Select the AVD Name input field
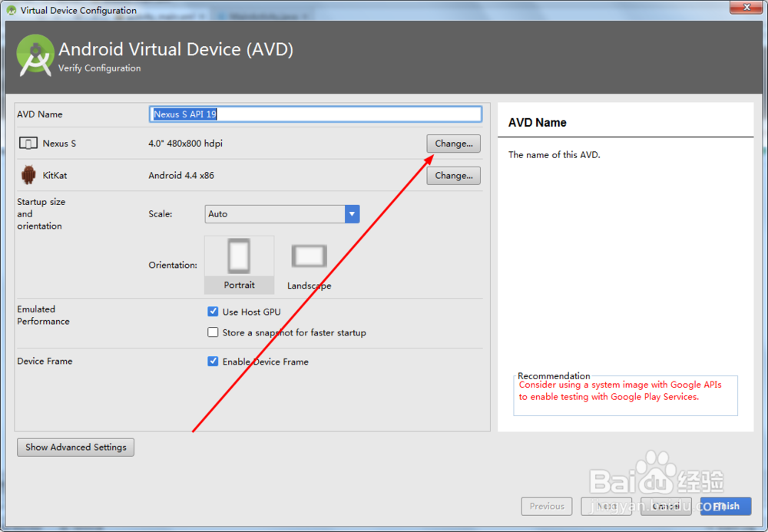The image size is (768, 532). click(315, 114)
